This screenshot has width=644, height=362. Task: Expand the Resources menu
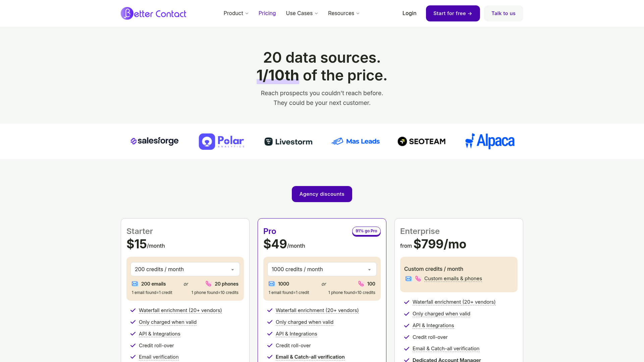343,13
